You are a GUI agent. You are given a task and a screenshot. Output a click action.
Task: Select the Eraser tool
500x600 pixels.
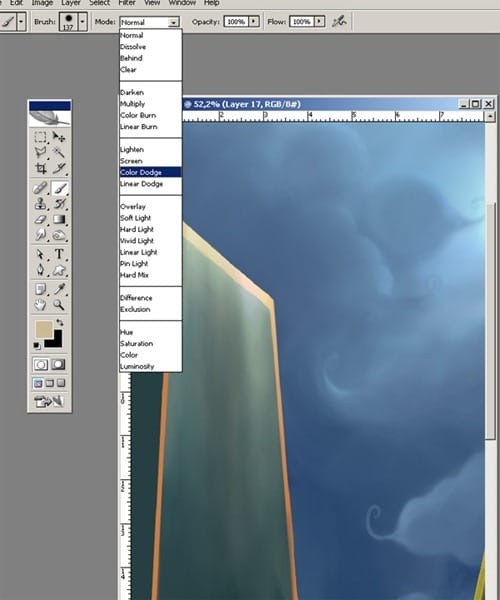[x=40, y=220]
